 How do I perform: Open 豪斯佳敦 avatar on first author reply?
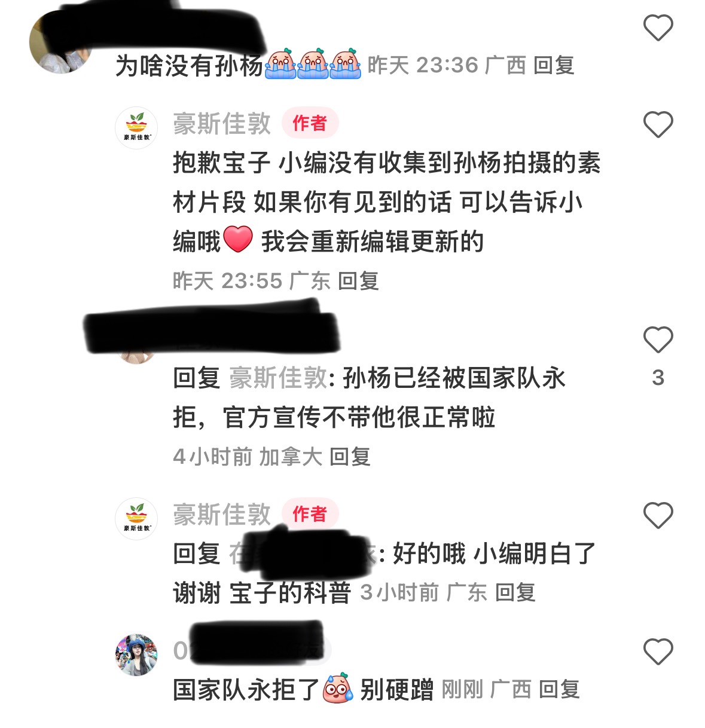[136, 128]
